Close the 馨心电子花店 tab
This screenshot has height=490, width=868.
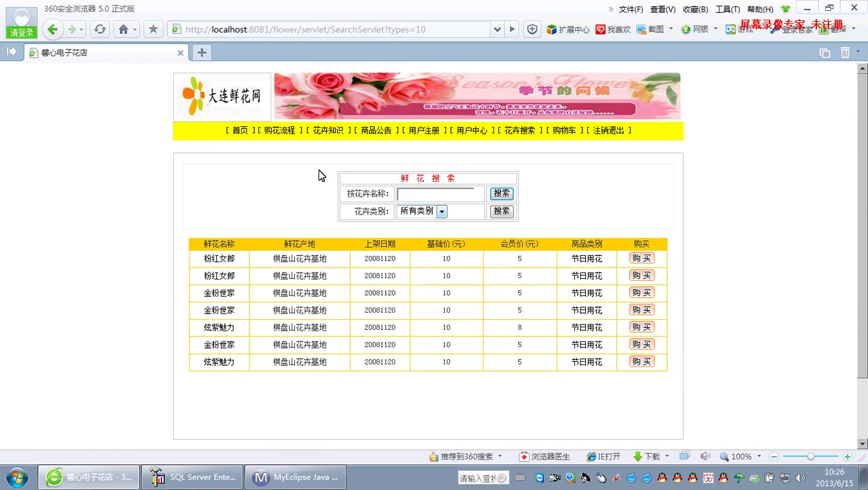tap(180, 52)
